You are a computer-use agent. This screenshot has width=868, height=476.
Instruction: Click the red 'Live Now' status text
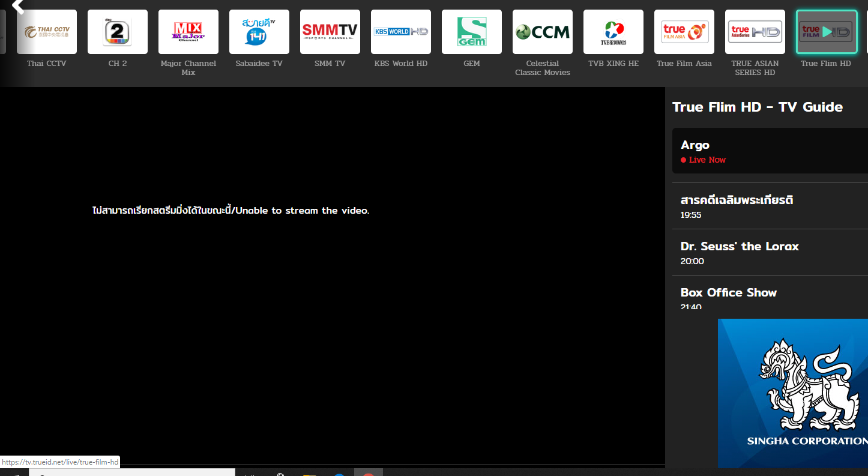click(707, 160)
